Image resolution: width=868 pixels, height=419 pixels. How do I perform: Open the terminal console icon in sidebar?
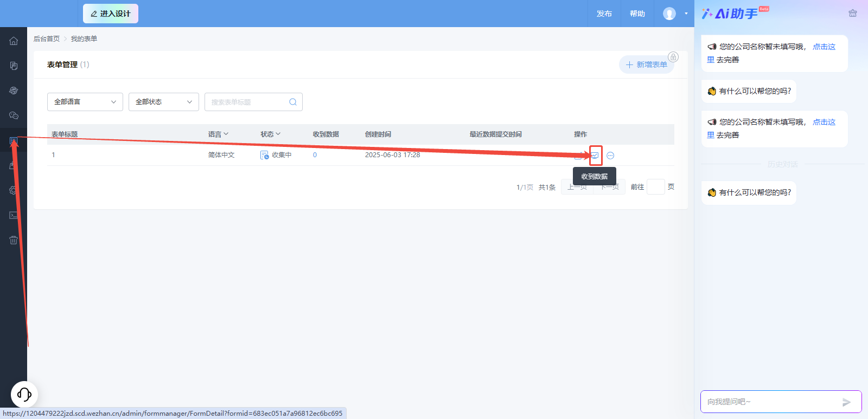pyautogui.click(x=14, y=215)
